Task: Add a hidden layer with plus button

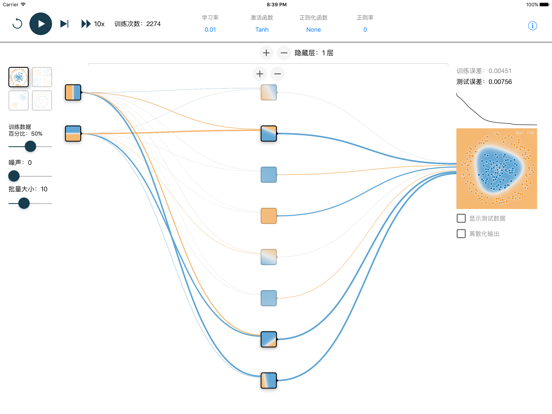Action: pos(266,53)
